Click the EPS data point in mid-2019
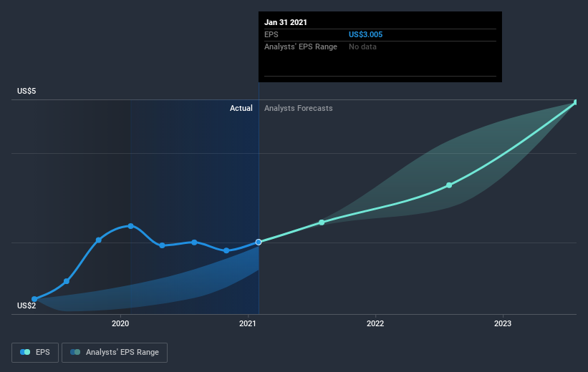Viewport: 588px width, 372px height. [x=67, y=281]
